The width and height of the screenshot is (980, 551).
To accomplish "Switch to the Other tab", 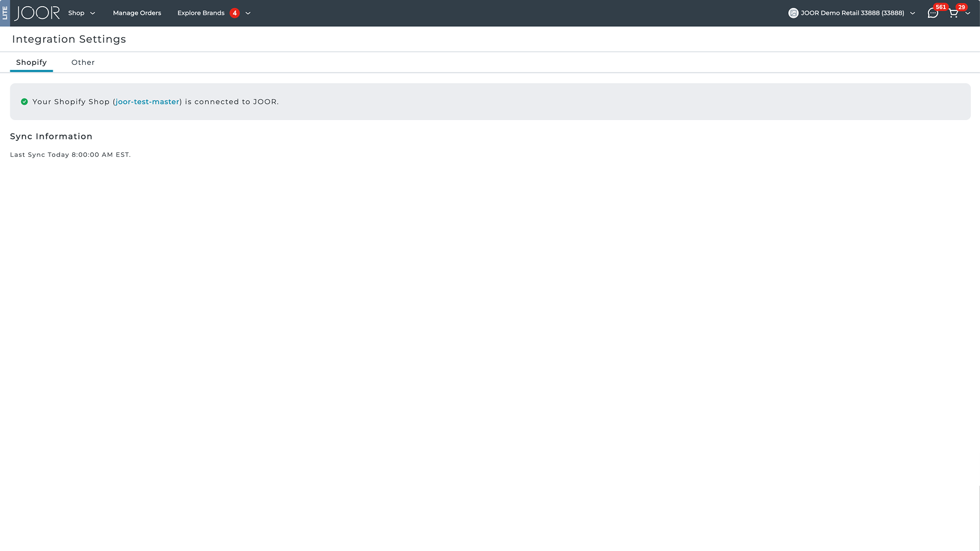I will coord(83,62).
